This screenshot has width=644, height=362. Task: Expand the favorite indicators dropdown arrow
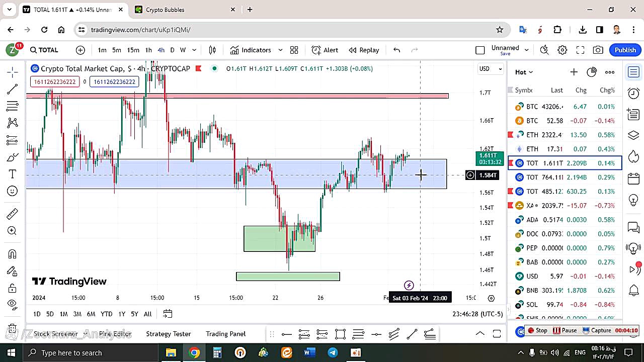click(x=280, y=50)
